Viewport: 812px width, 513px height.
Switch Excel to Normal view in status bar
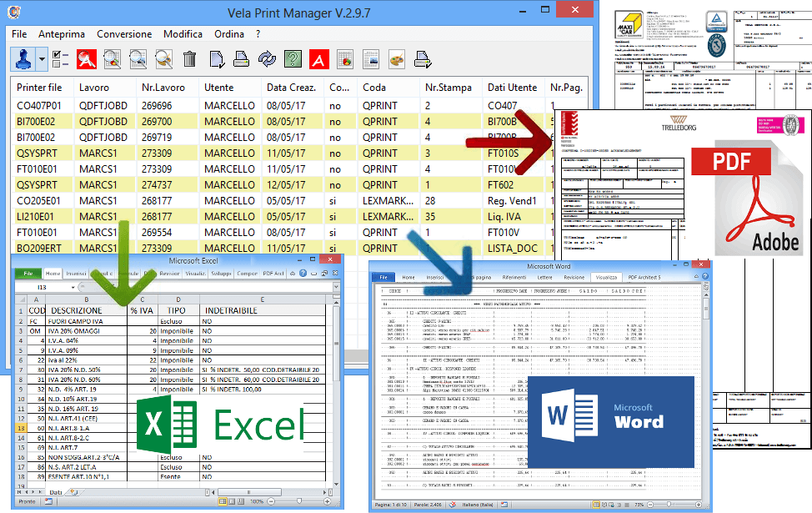[x=223, y=501]
